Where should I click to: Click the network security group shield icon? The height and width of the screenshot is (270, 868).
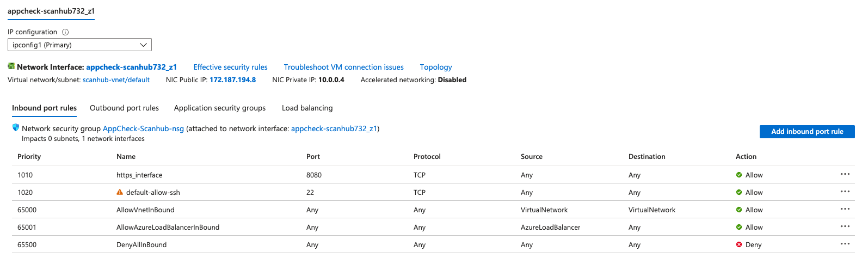pyautogui.click(x=16, y=128)
